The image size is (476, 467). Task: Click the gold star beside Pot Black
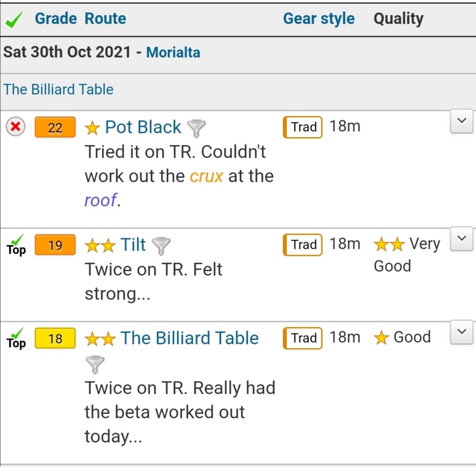point(92,128)
